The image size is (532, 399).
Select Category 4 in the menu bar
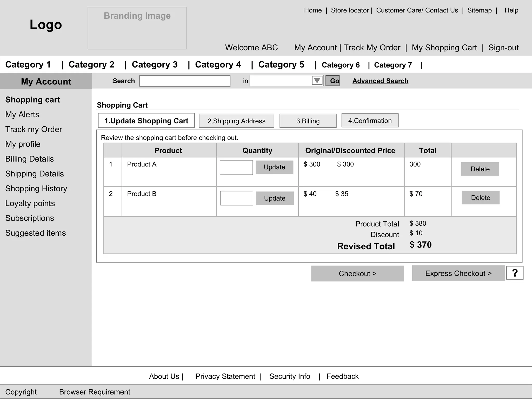point(218,64)
